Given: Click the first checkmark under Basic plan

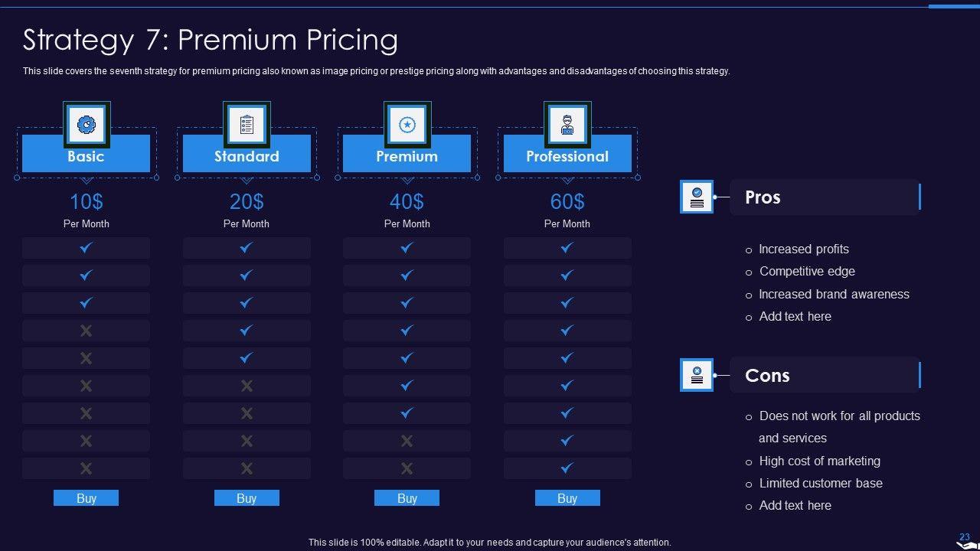Looking at the screenshot, I should (87, 248).
